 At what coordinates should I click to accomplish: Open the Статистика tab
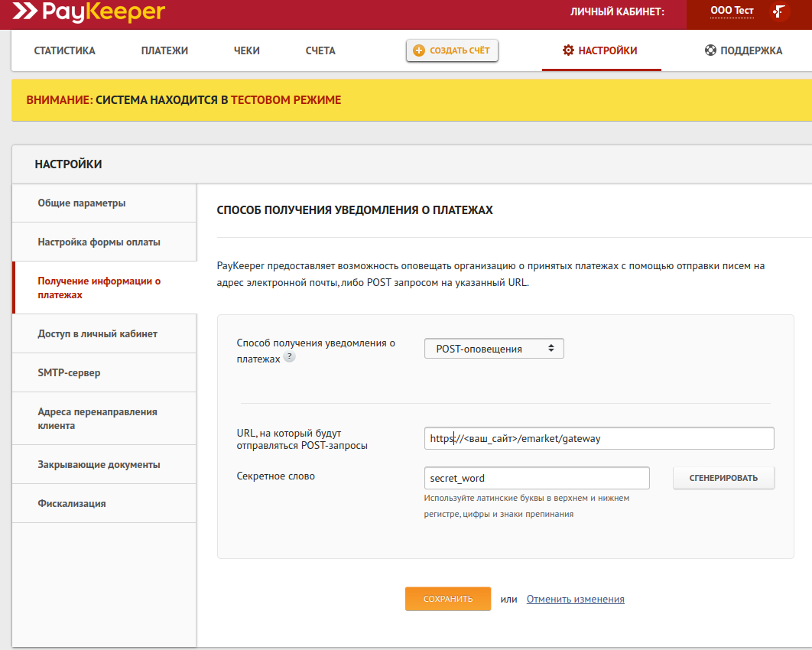(x=65, y=50)
